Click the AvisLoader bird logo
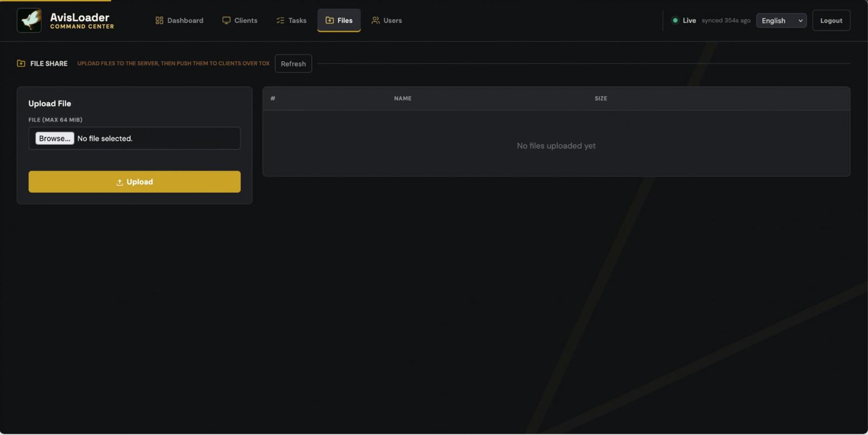The width and height of the screenshot is (868, 435). point(29,21)
